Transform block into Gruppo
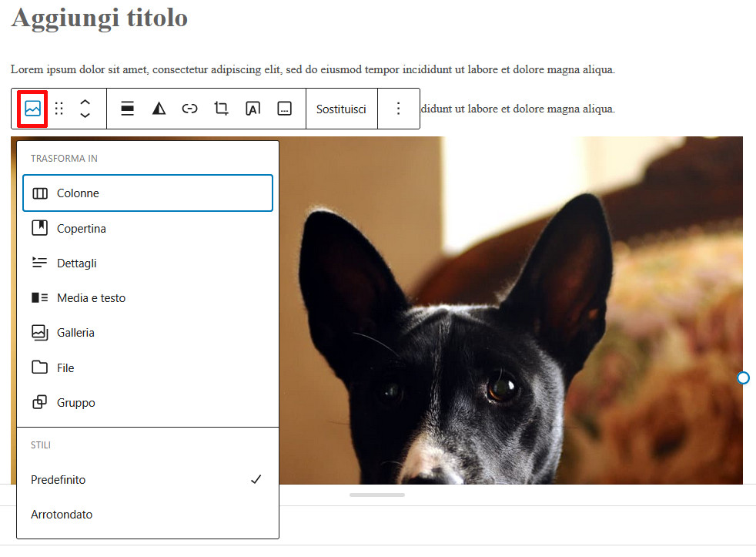The height and width of the screenshot is (557, 756). [148, 403]
